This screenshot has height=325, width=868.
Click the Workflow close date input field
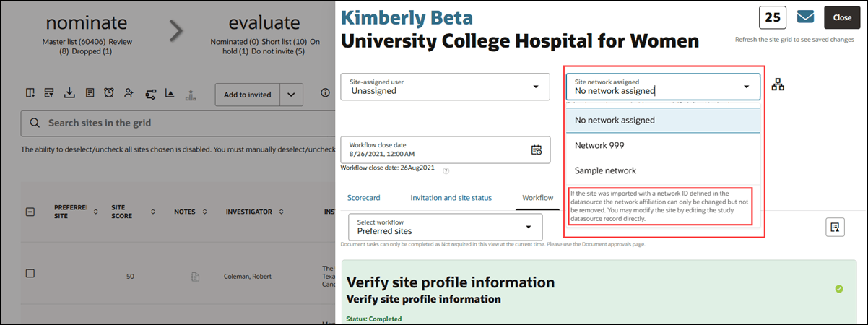click(445, 150)
